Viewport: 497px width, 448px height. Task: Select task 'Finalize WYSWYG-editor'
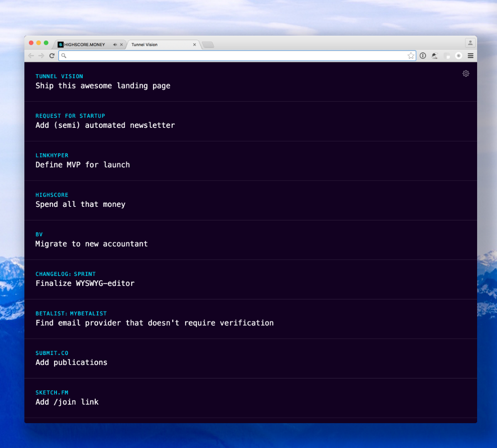(85, 283)
